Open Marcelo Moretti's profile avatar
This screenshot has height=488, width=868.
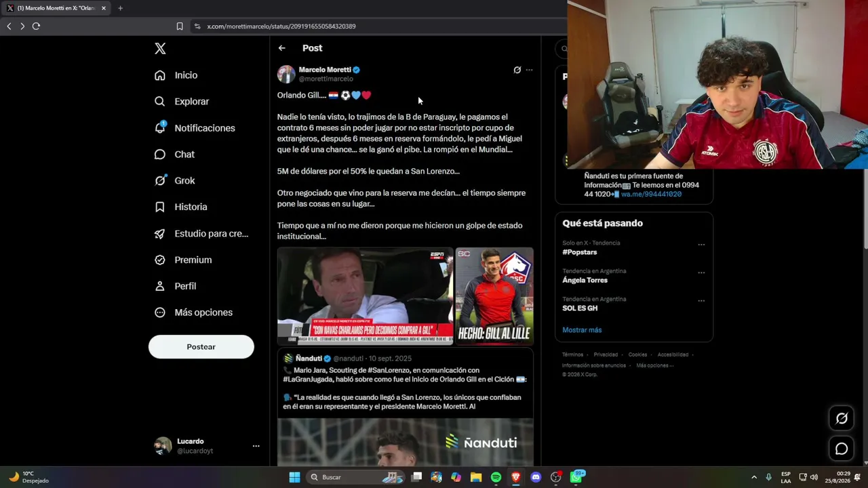point(286,74)
